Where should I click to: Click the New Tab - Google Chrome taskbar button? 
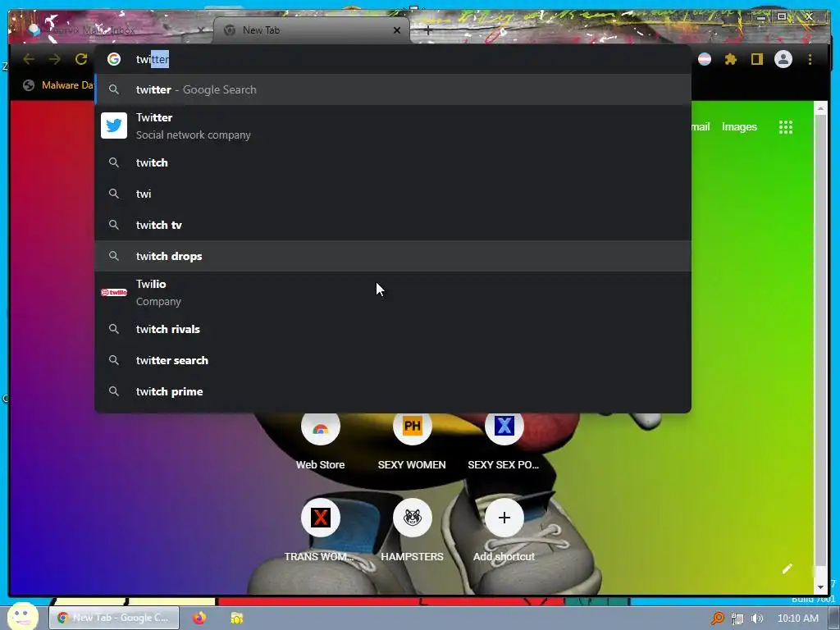(x=114, y=618)
